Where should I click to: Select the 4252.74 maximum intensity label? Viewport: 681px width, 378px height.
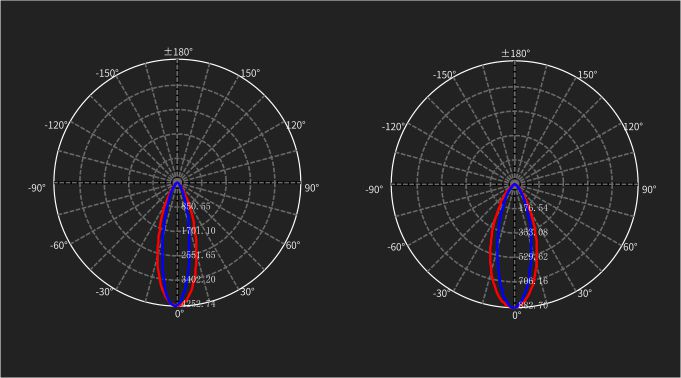click(x=198, y=304)
